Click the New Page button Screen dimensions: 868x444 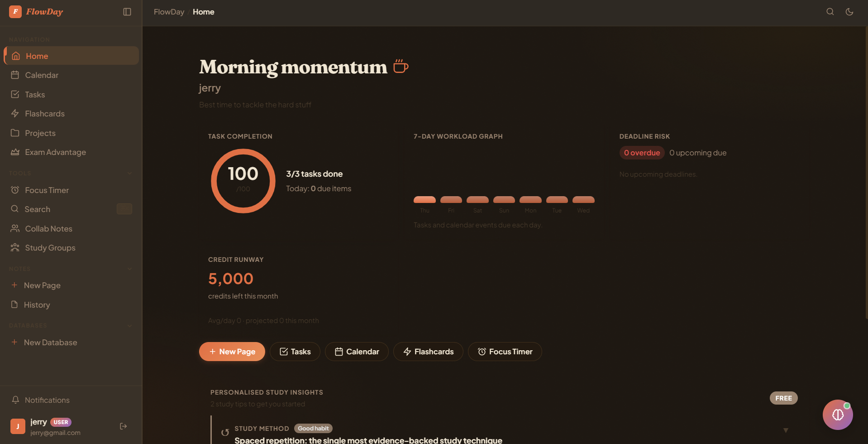232,352
